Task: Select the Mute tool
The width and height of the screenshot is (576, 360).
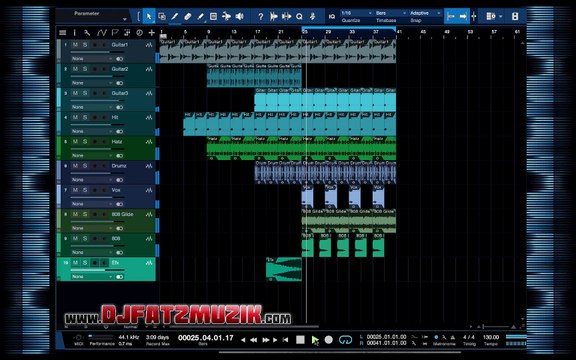Action: 213,16
